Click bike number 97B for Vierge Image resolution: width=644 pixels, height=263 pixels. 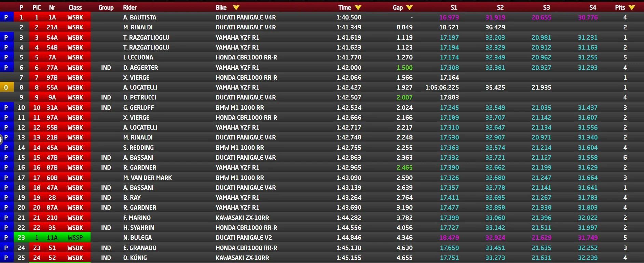pyautogui.click(x=52, y=78)
